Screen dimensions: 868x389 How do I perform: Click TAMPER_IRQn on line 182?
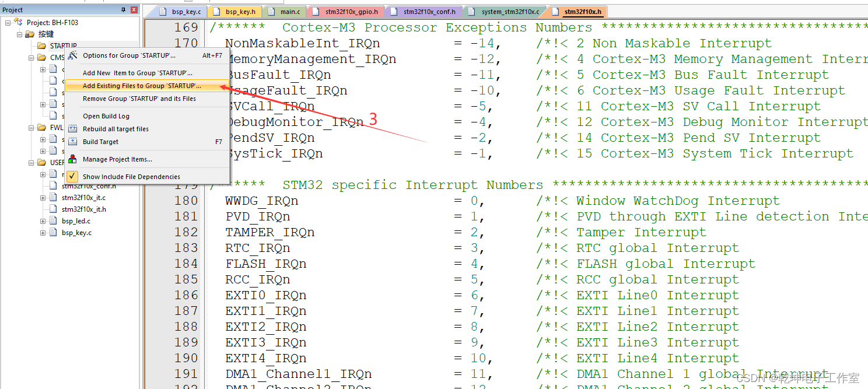pos(270,232)
